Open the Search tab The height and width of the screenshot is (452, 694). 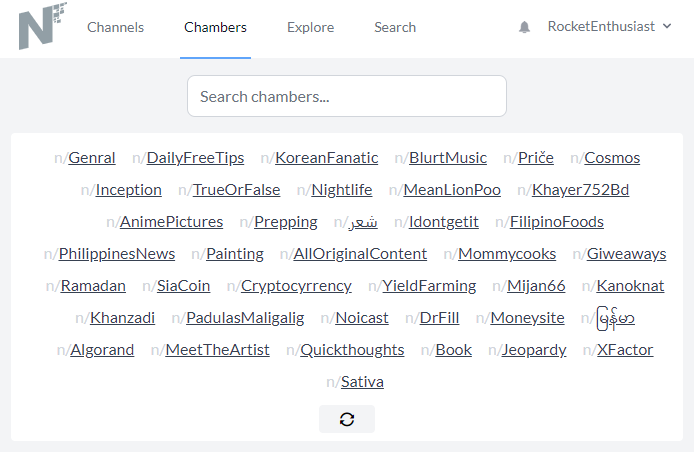click(395, 27)
